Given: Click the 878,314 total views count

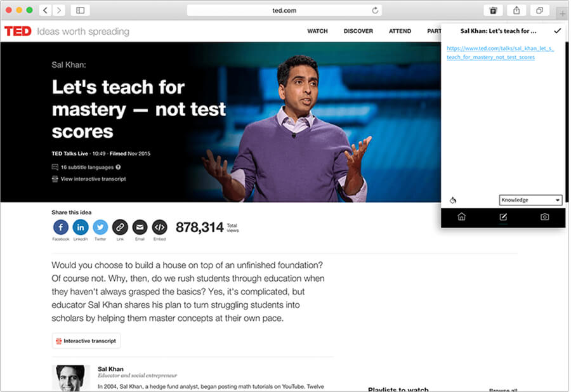Looking at the screenshot, I should (199, 228).
